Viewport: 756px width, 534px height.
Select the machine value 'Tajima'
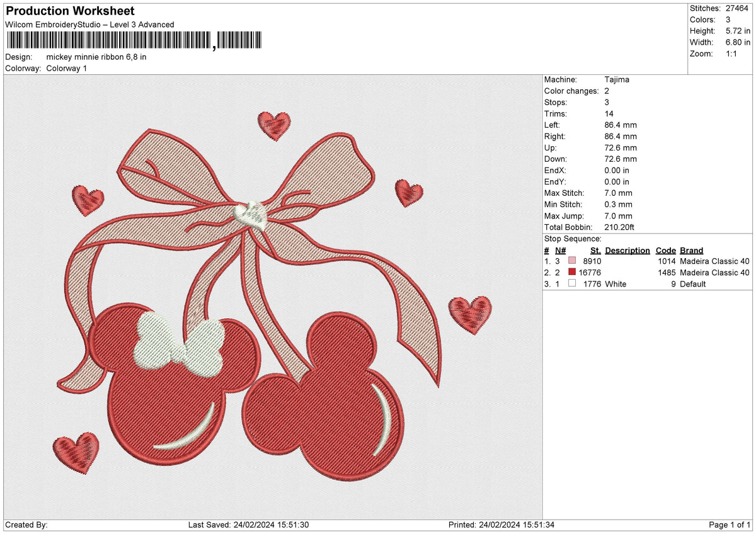617,80
